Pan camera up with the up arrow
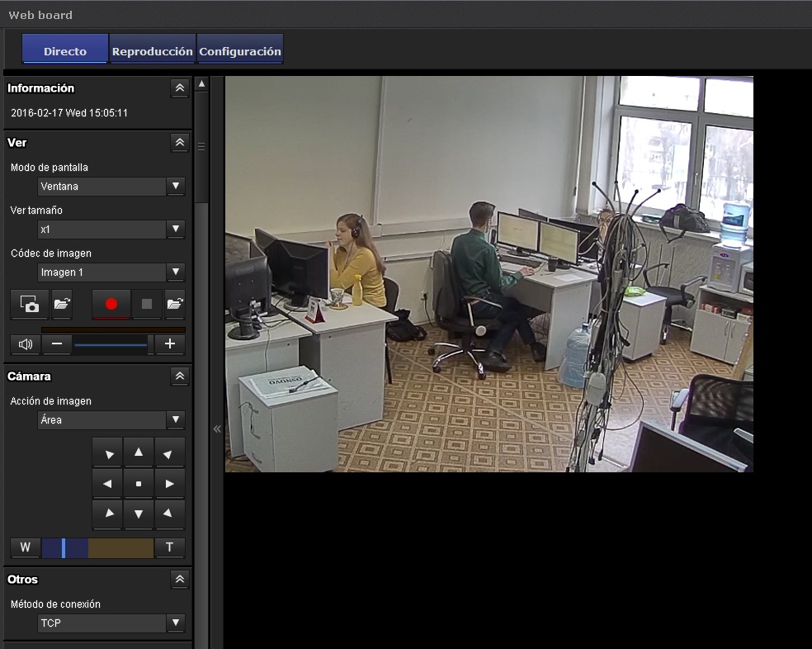This screenshot has height=649, width=812. coord(139,452)
